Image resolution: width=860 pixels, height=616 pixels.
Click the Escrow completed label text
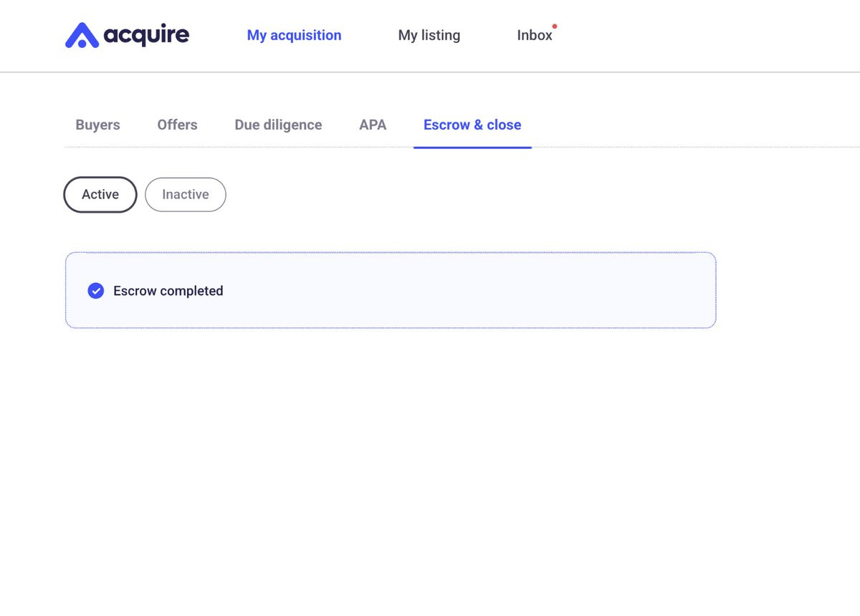point(168,291)
